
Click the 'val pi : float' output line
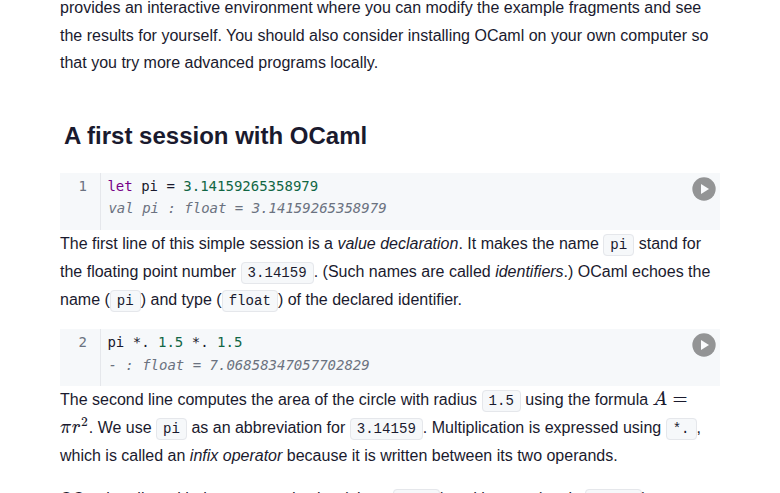[x=247, y=208]
